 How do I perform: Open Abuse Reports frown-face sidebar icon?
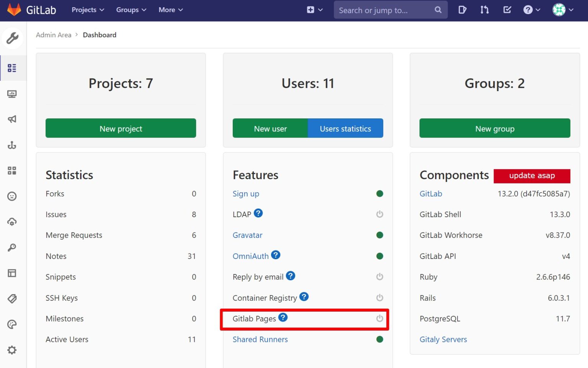point(12,196)
